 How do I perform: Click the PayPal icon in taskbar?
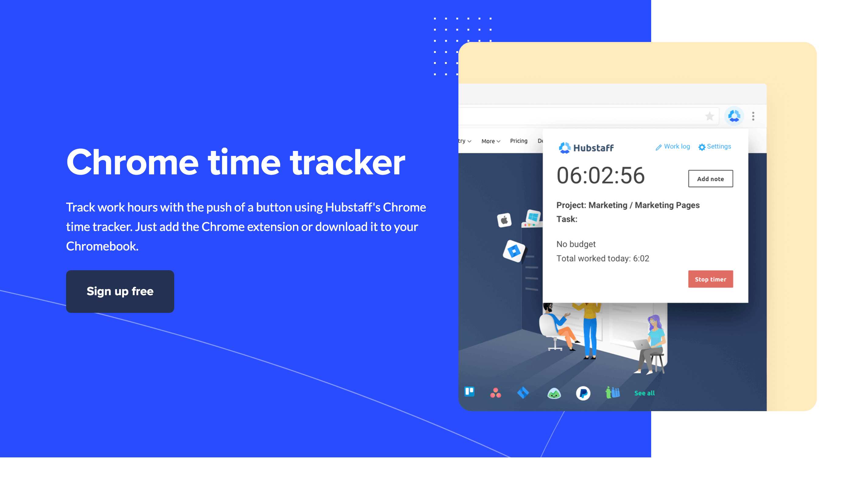coord(582,392)
